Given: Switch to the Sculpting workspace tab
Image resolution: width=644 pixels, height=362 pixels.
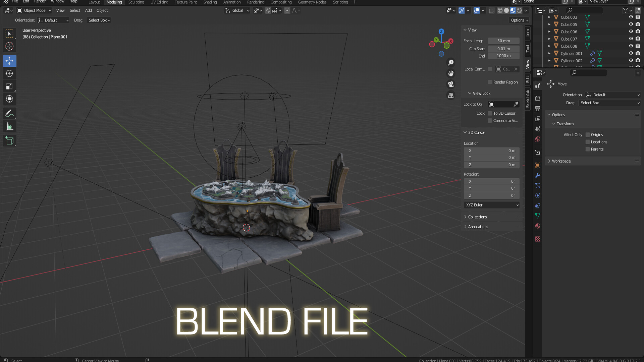Looking at the screenshot, I should 136,2.
